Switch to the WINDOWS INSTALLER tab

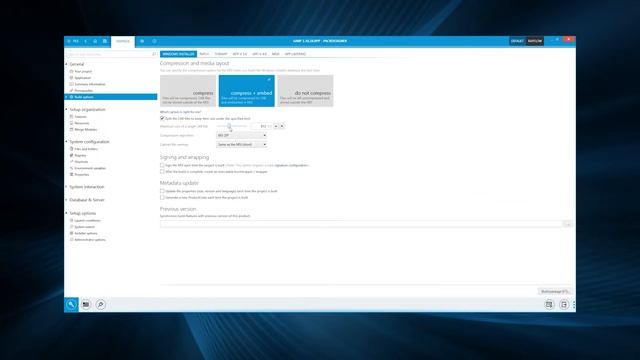(178, 54)
